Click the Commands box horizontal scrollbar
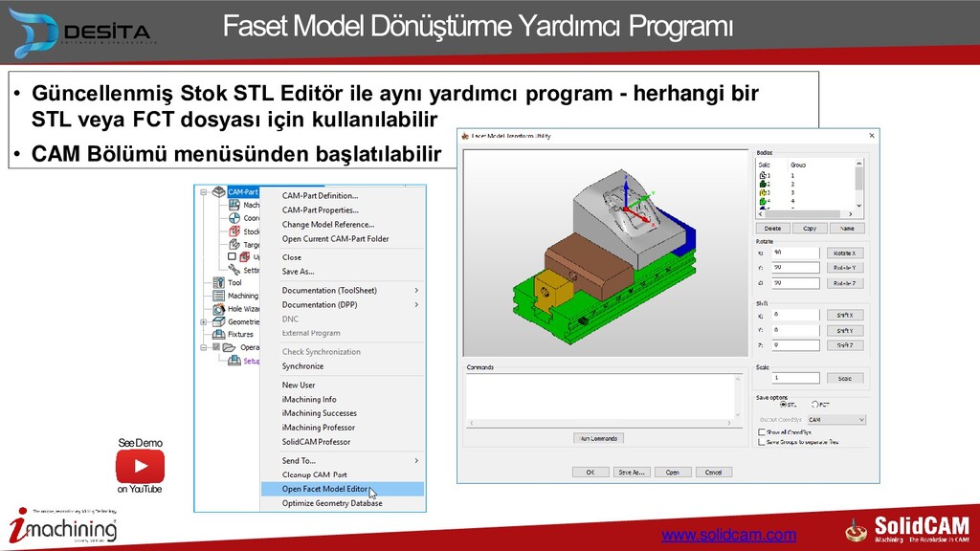This screenshot has height=551, width=980. [x=600, y=423]
